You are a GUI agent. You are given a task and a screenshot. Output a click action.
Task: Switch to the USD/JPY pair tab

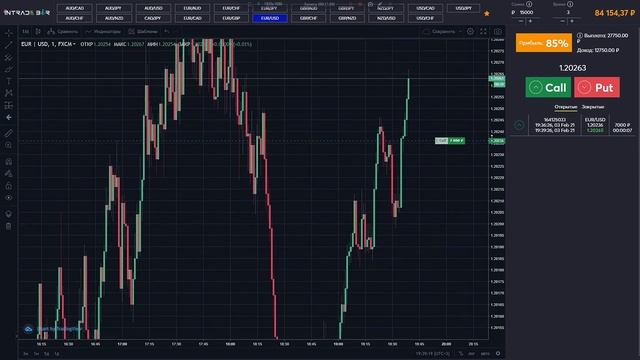click(x=464, y=8)
